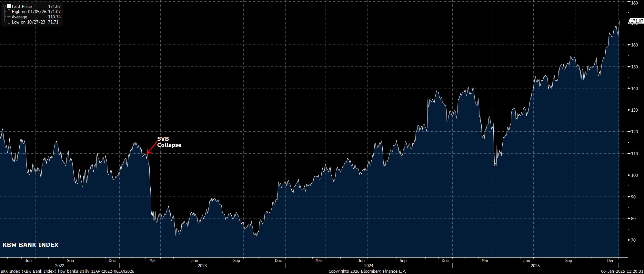Click the Bloomberg Finance copyright text
Image resolution: width=644 pixels, height=274 pixels.
click(367, 271)
